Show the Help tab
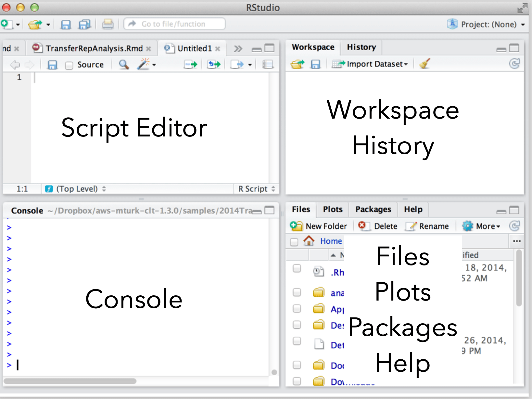The height and width of the screenshot is (399, 532). [413, 209]
